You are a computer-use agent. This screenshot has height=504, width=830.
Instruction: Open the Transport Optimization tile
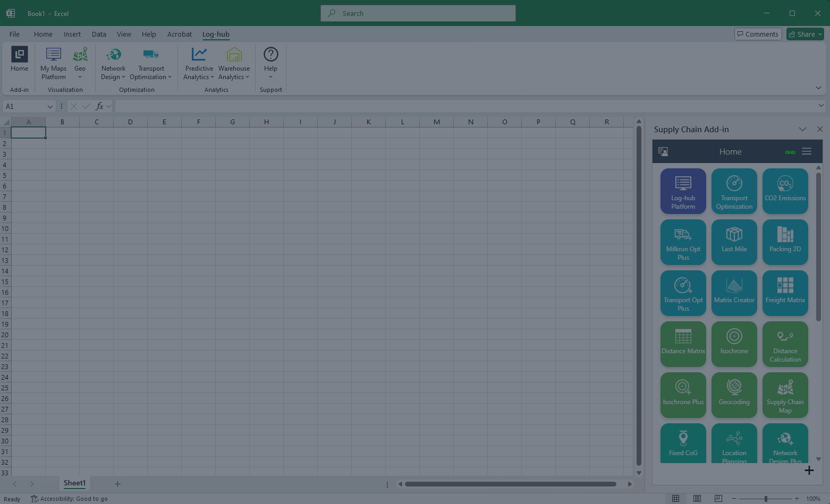734,191
